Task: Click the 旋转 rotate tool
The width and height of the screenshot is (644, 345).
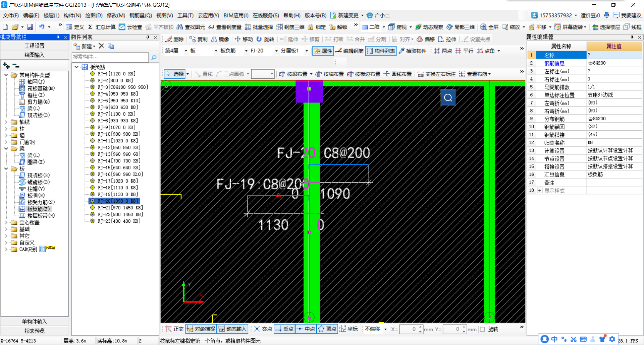Action: click(265, 39)
